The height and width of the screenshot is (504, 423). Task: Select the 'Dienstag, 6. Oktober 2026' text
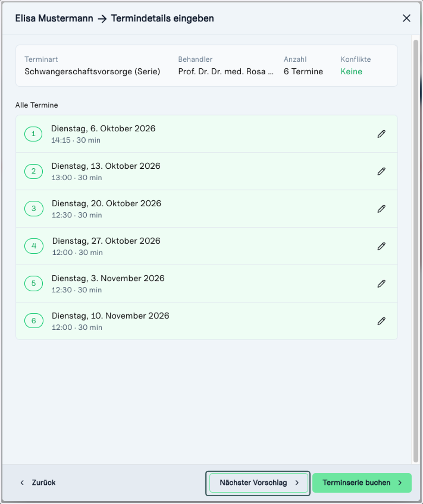103,129
